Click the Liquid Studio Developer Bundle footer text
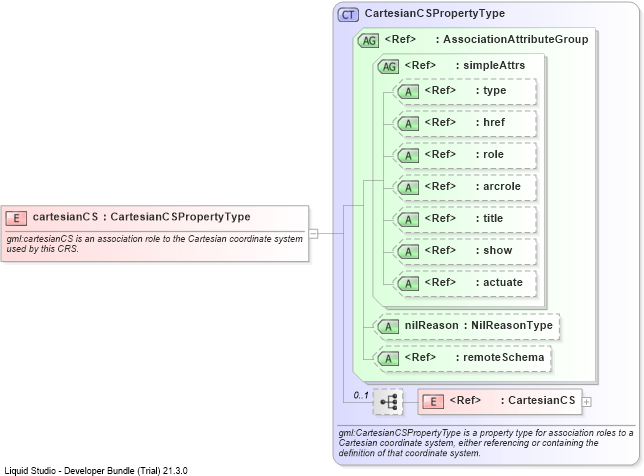 pyautogui.click(x=96, y=471)
